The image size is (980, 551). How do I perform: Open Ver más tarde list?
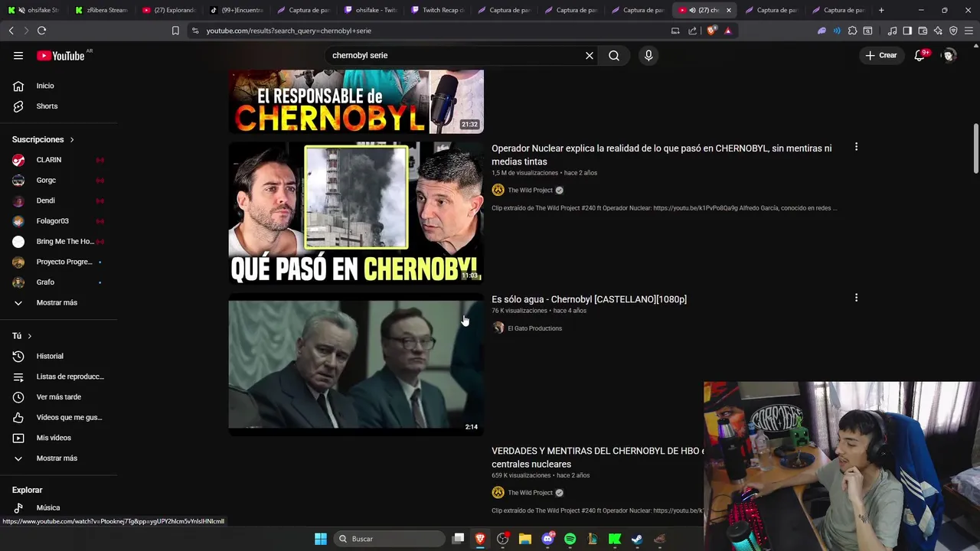58,397
